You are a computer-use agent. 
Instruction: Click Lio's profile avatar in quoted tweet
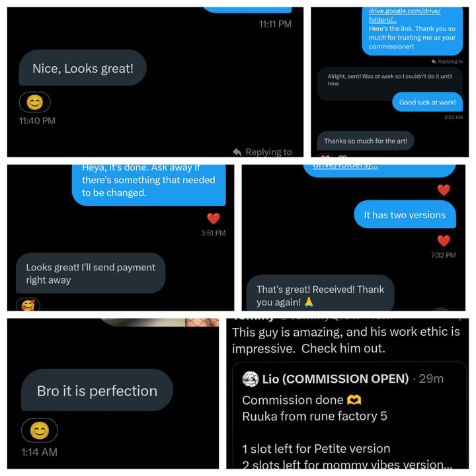tap(251, 379)
